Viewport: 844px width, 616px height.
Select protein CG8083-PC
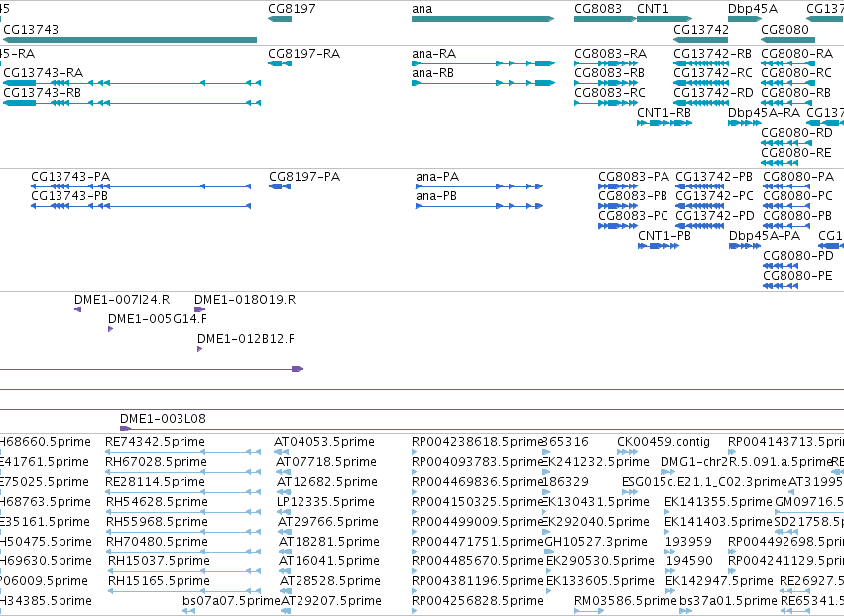coord(618,227)
